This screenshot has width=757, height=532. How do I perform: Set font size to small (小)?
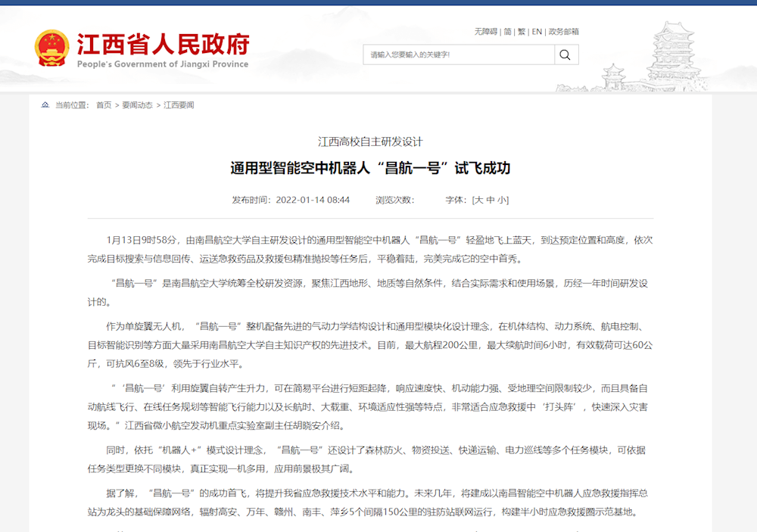click(502, 200)
